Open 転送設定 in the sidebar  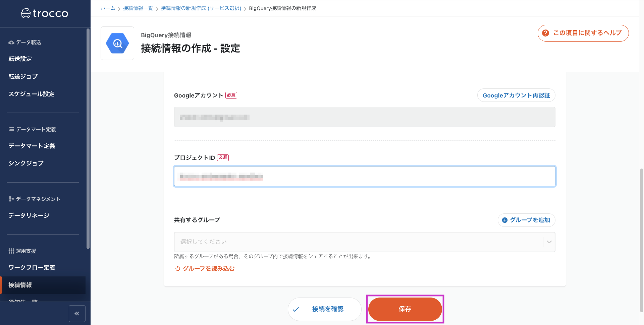(x=20, y=59)
